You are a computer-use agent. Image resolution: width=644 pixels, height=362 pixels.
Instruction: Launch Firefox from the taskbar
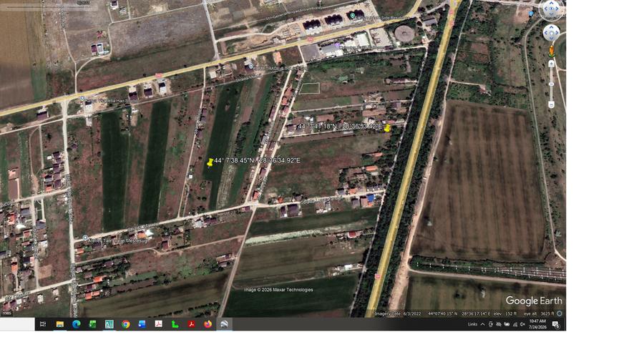coord(208,324)
